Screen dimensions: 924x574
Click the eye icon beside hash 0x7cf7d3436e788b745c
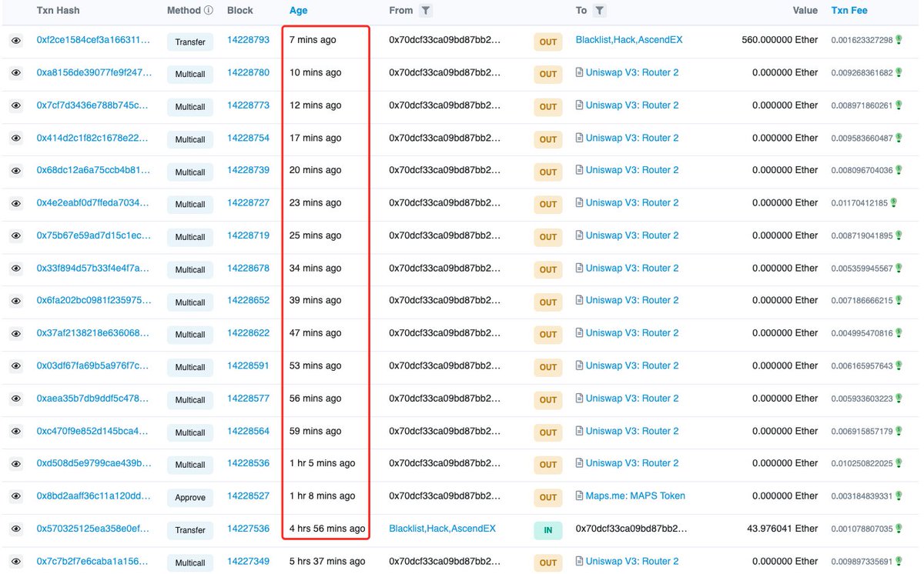[15, 105]
